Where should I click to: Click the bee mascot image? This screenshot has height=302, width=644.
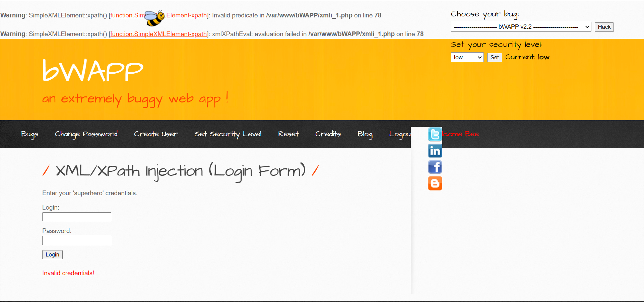[155, 18]
